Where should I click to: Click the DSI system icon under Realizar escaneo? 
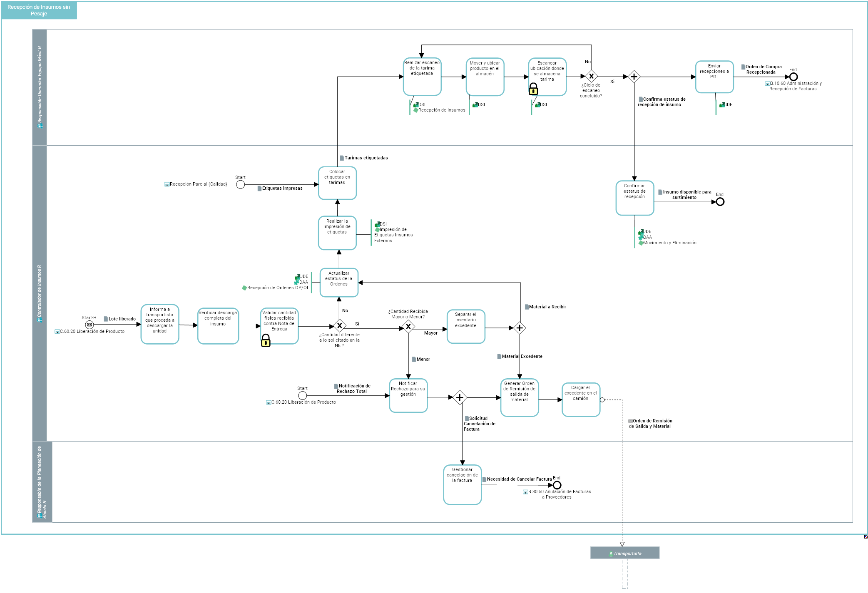pos(416,105)
